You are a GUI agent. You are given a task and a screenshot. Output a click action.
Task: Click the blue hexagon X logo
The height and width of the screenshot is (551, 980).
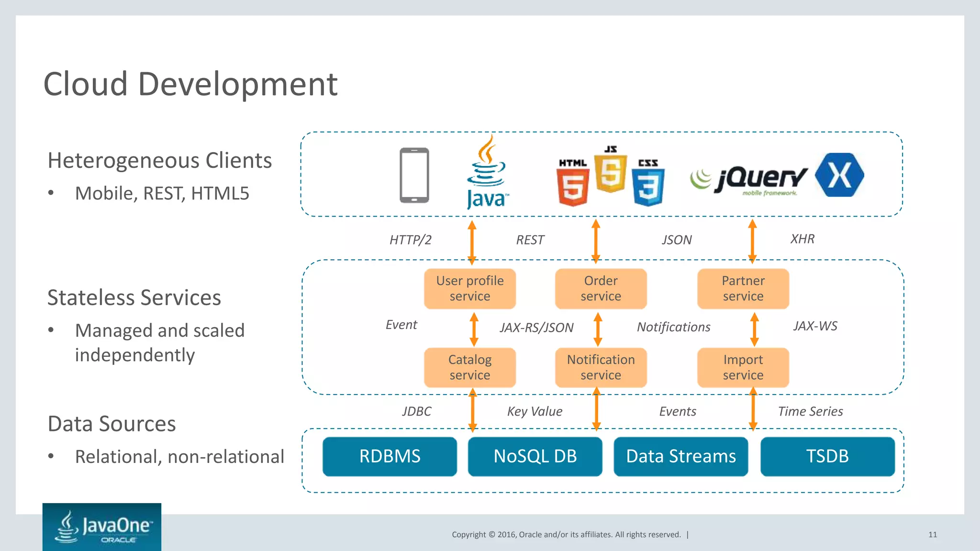839,175
